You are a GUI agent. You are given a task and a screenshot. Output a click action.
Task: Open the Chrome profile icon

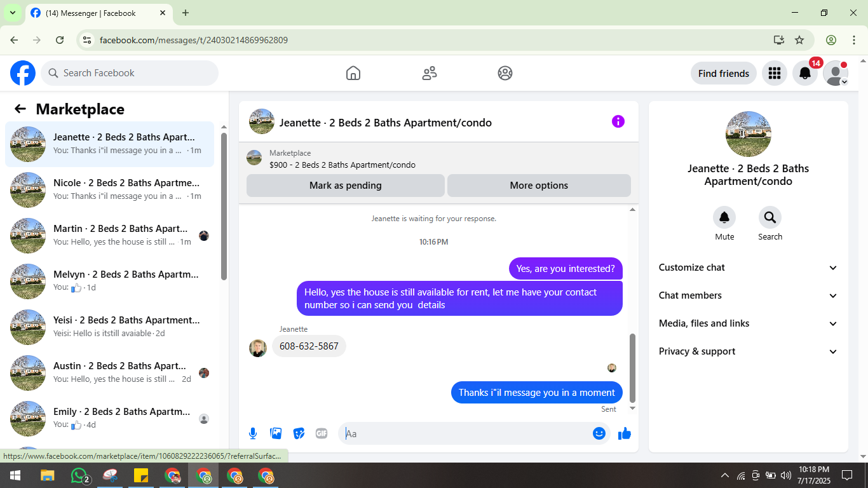point(831,40)
